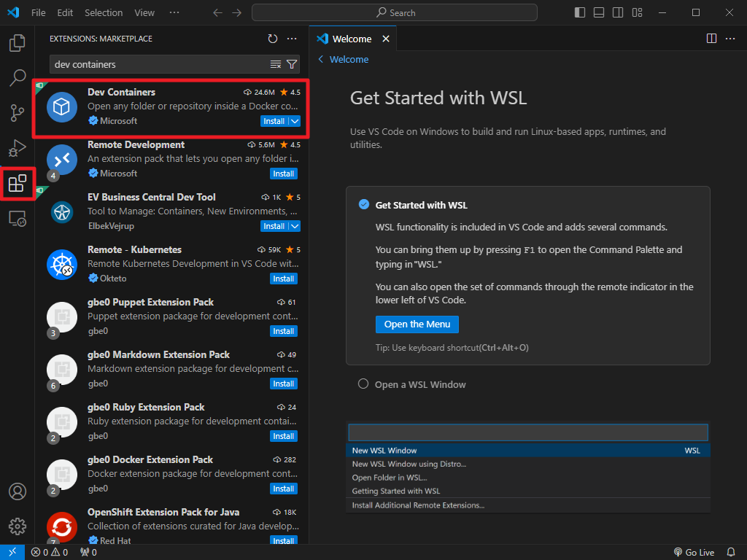
Task: Install the Dev Containers extension
Action: [274, 121]
